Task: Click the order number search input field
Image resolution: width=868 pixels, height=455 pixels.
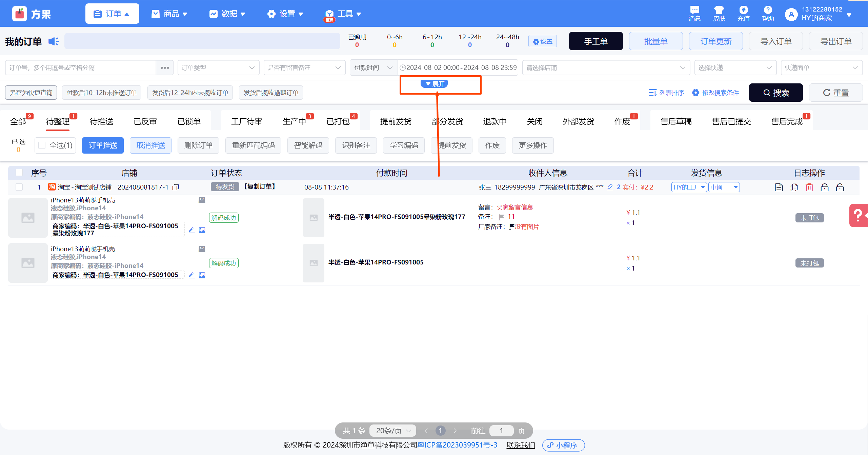Action: [81, 68]
